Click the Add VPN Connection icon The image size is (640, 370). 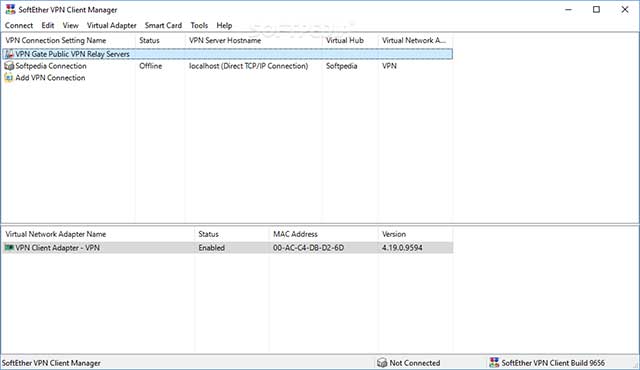(9, 78)
